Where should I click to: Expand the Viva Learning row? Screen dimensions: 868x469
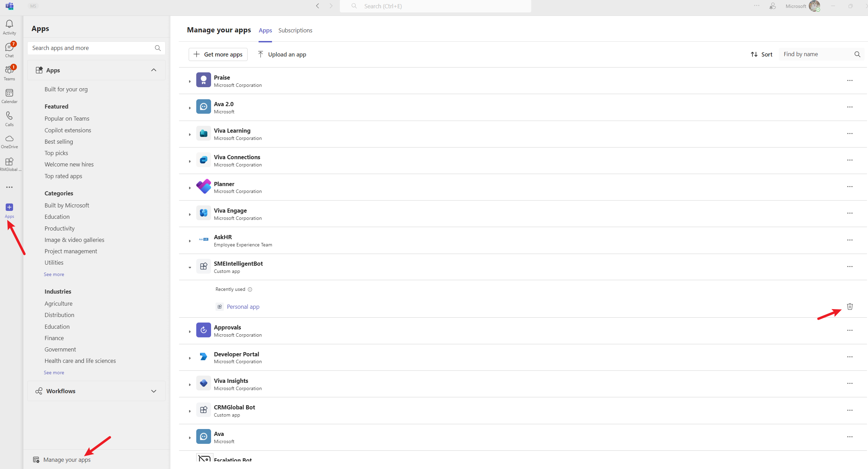190,134
